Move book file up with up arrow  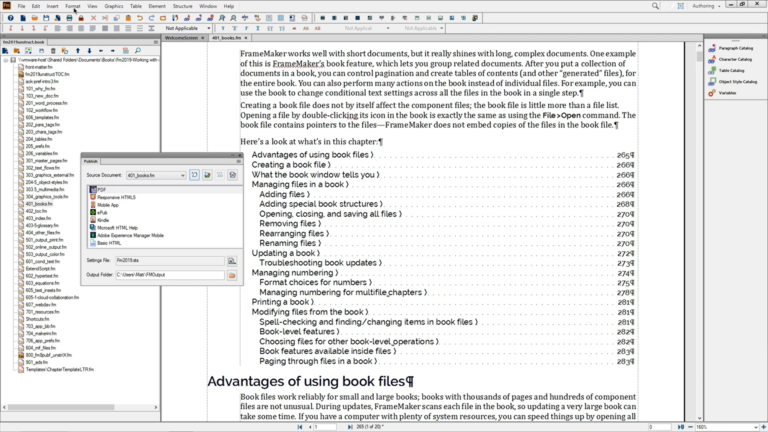point(77,50)
